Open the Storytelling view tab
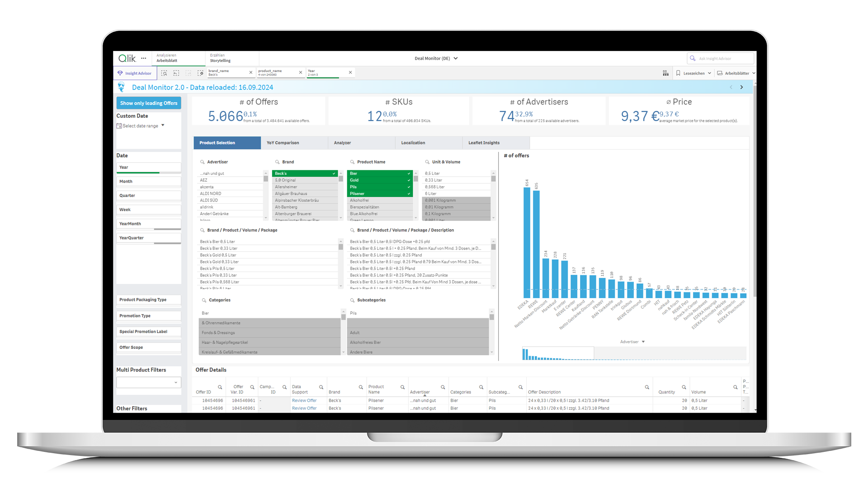The width and height of the screenshot is (868, 488). point(232,58)
